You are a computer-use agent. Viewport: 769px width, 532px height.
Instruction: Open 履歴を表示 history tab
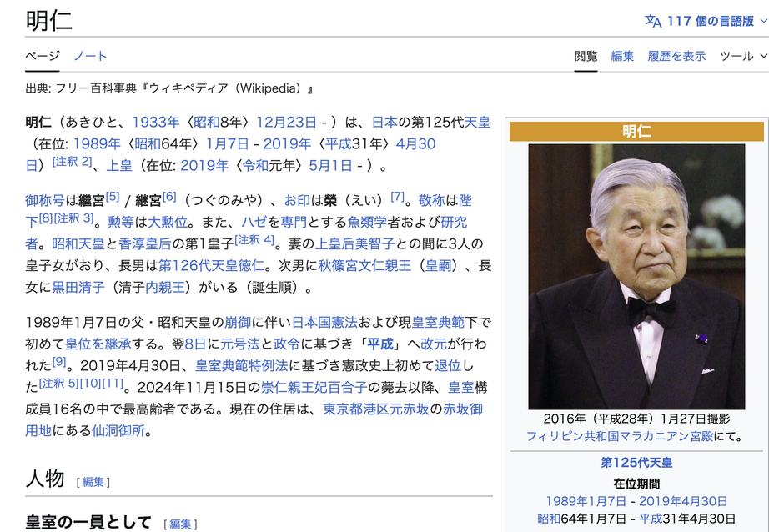point(676,56)
